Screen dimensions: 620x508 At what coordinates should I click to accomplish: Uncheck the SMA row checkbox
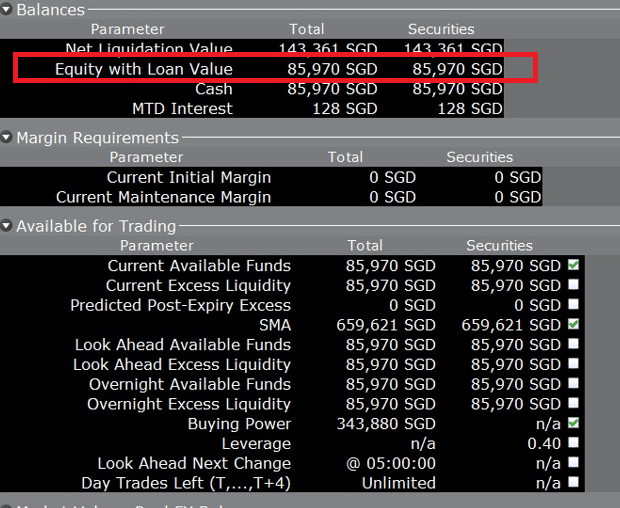click(573, 325)
